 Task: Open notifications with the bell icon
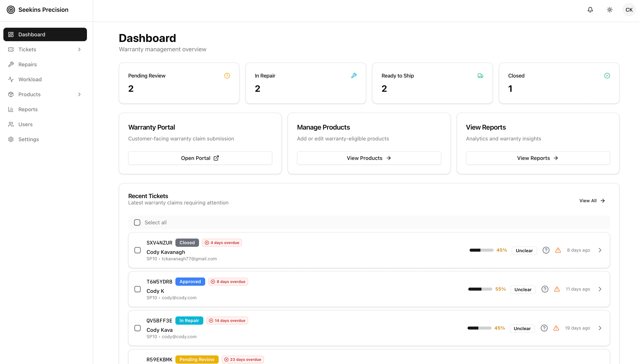tap(590, 10)
